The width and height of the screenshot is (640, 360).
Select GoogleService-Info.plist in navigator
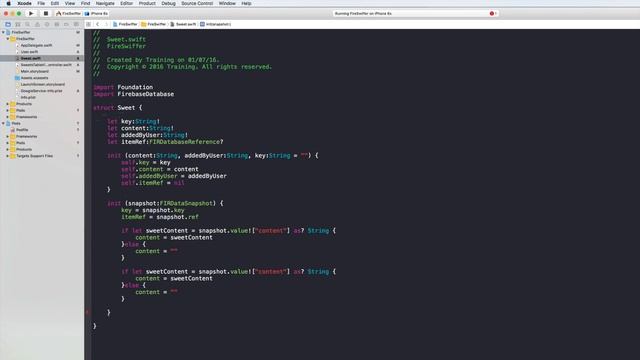42,91
